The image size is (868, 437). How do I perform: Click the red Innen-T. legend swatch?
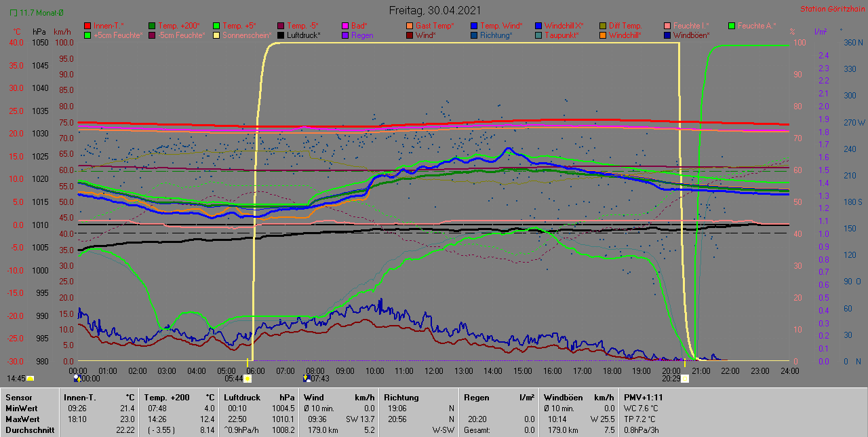coord(87,26)
